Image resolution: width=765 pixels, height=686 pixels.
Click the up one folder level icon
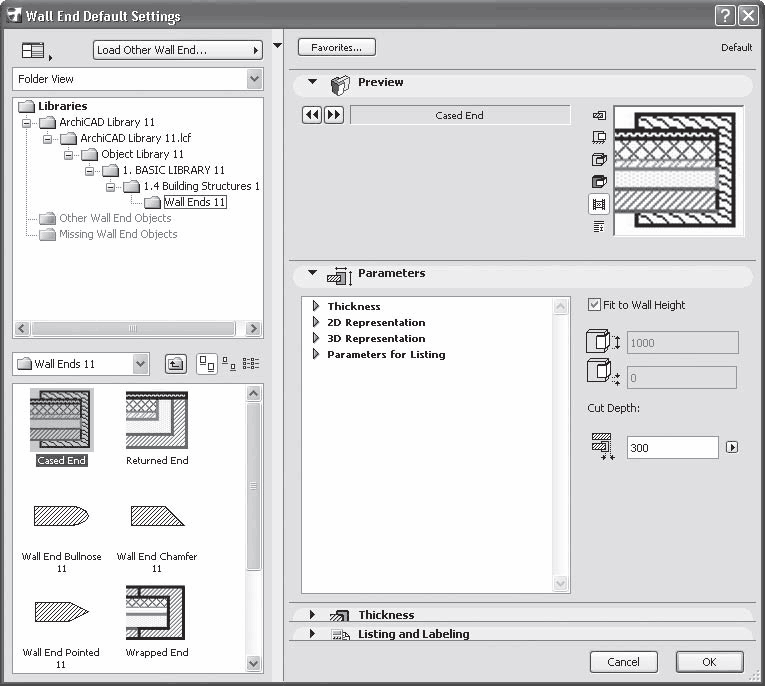174,364
